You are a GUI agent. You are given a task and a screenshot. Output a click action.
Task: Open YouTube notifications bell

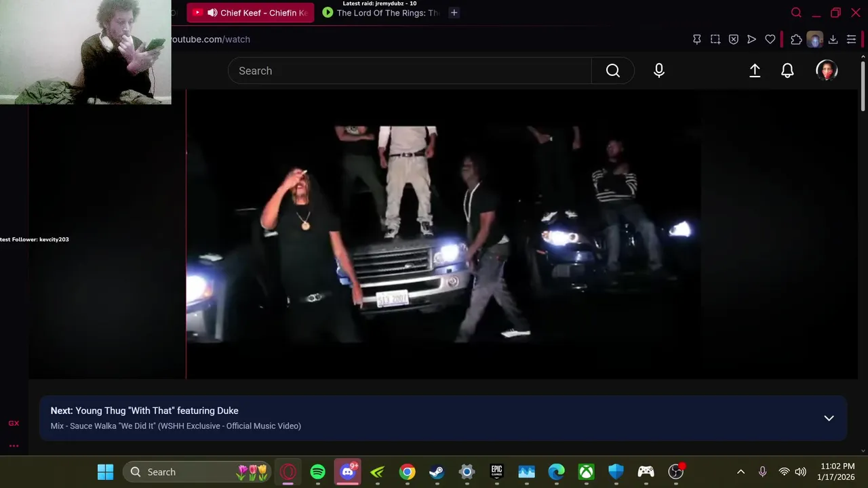pos(787,70)
